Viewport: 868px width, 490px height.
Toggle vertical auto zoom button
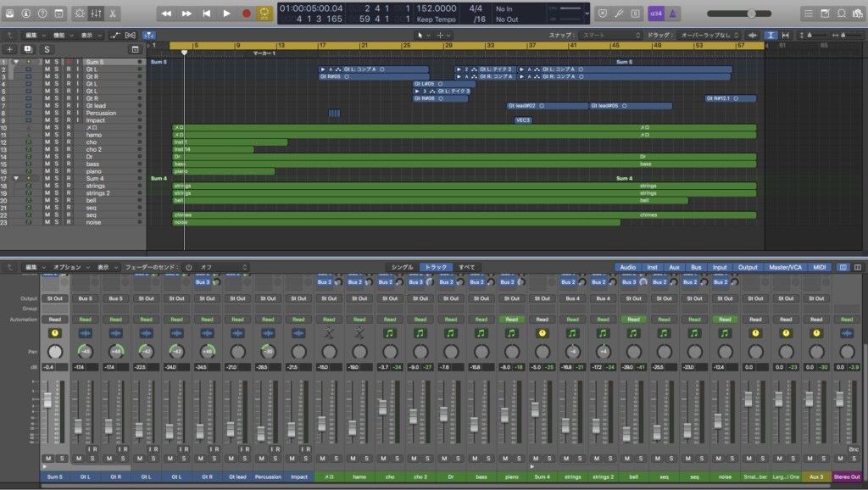(x=770, y=35)
